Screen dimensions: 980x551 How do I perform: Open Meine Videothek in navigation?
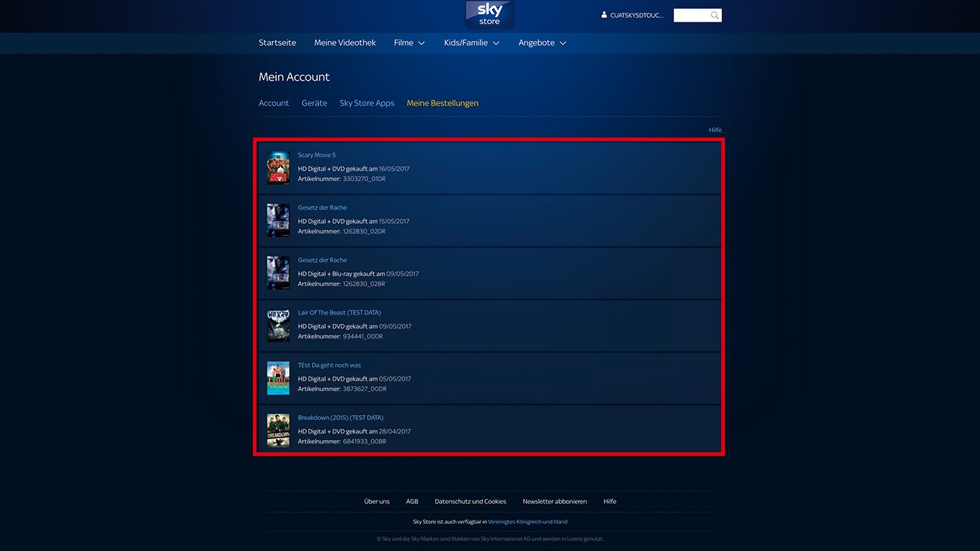click(x=345, y=43)
